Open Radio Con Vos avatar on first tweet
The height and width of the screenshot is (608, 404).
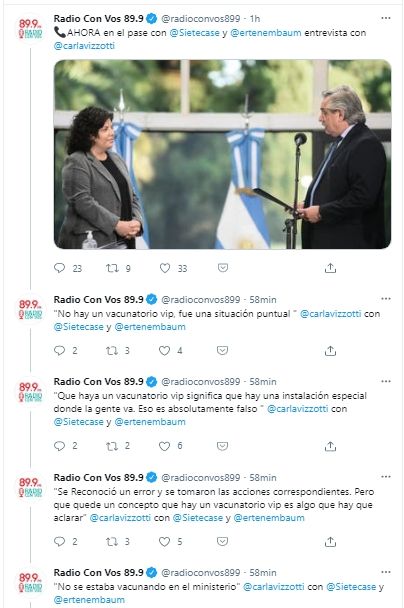click(30, 29)
